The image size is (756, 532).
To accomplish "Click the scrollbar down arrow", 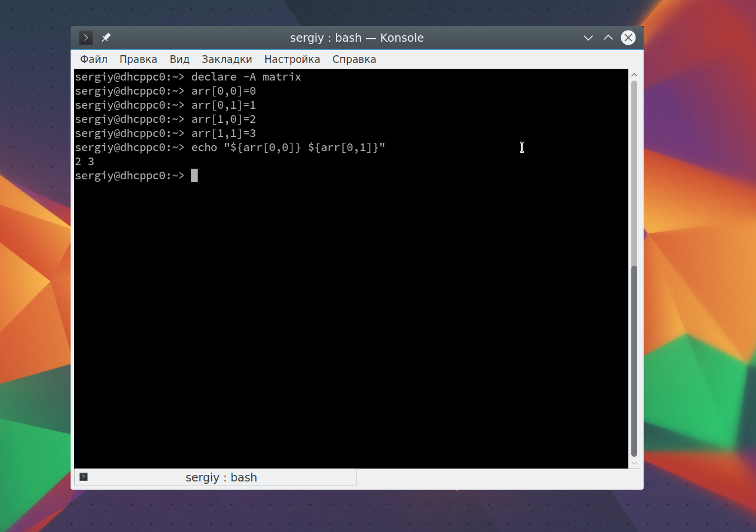I will tap(634, 463).
